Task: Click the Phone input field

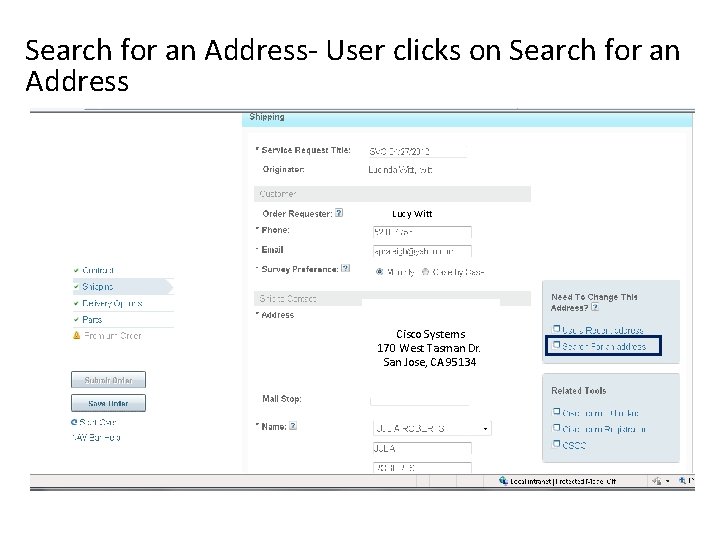Action: coord(422,232)
